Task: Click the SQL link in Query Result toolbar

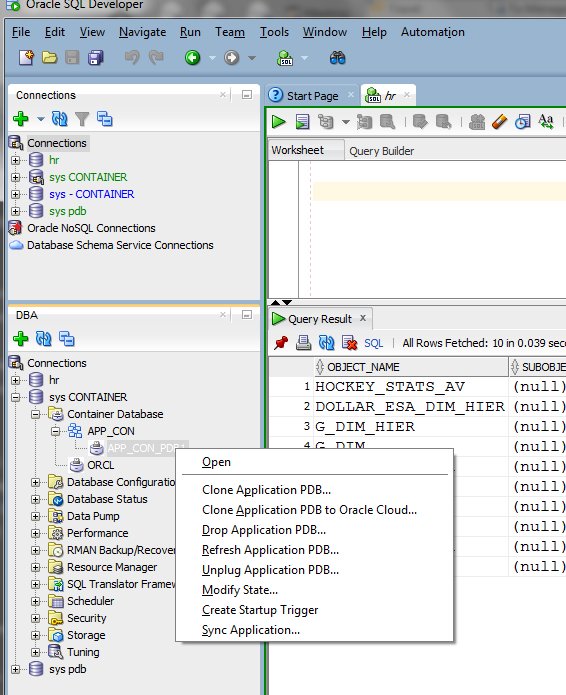Action: [374, 343]
